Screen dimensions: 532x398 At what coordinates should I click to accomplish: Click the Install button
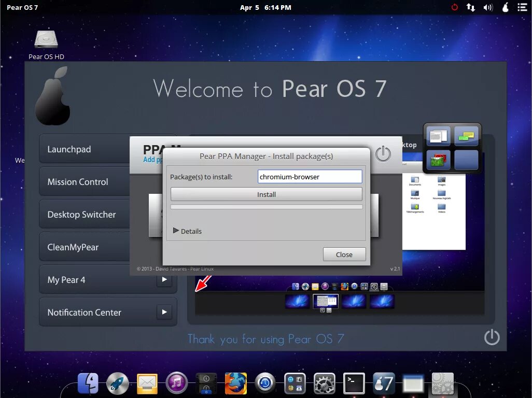click(267, 194)
